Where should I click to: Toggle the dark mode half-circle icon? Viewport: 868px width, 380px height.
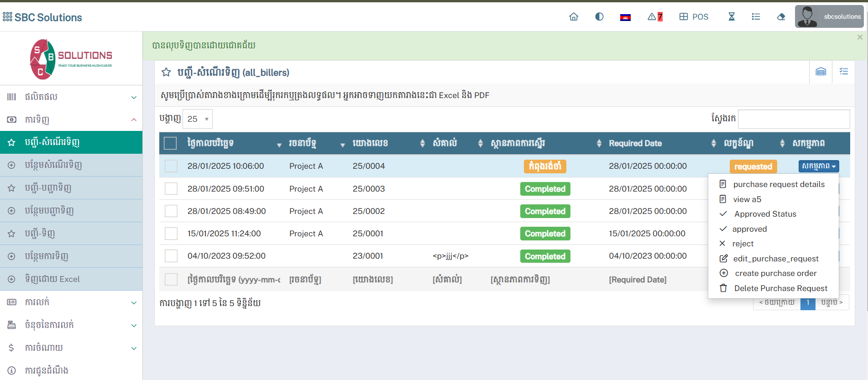click(599, 17)
